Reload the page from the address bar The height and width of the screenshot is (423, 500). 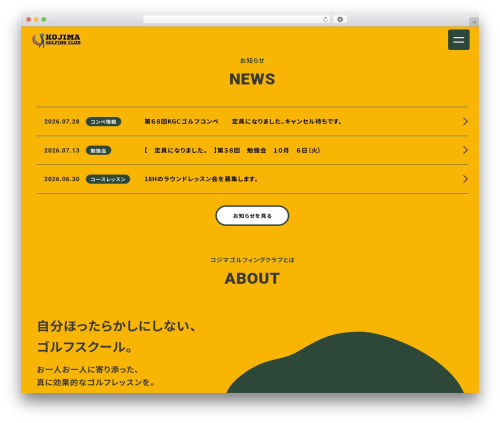point(325,19)
